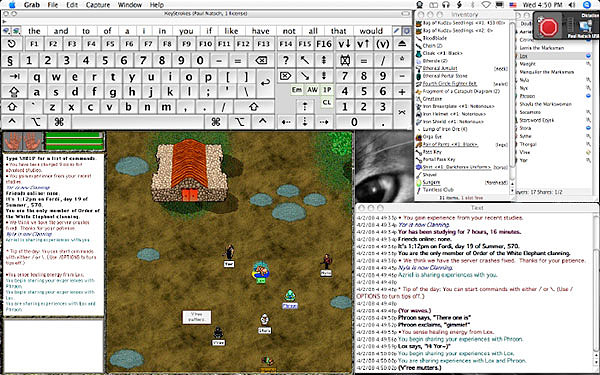Click the eject key on the keyboard
600x375 pixels.
click(x=402, y=44)
